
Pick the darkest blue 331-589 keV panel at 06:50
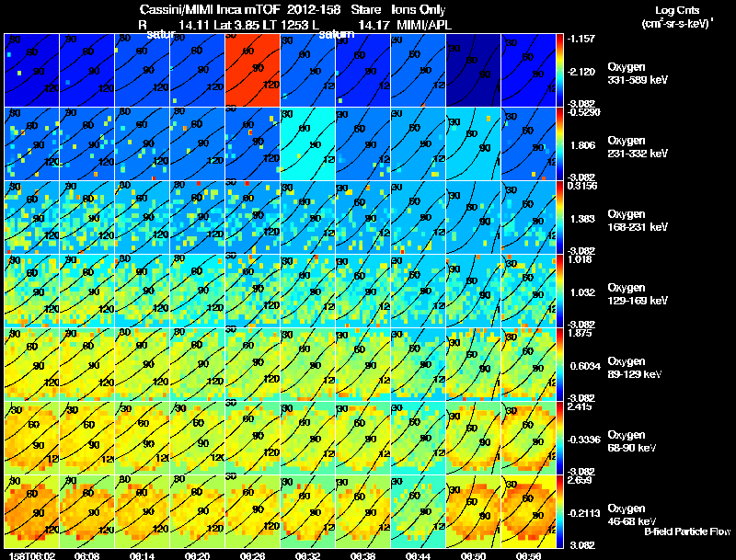(473, 71)
